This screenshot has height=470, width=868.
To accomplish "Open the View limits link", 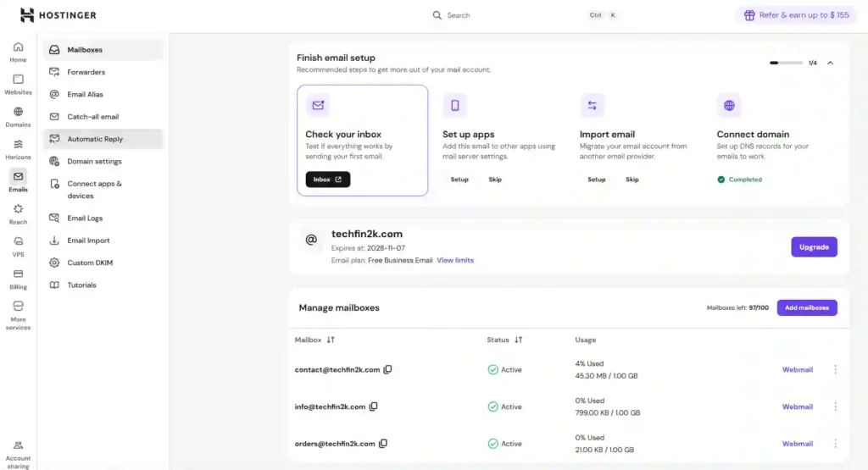I will click(455, 260).
